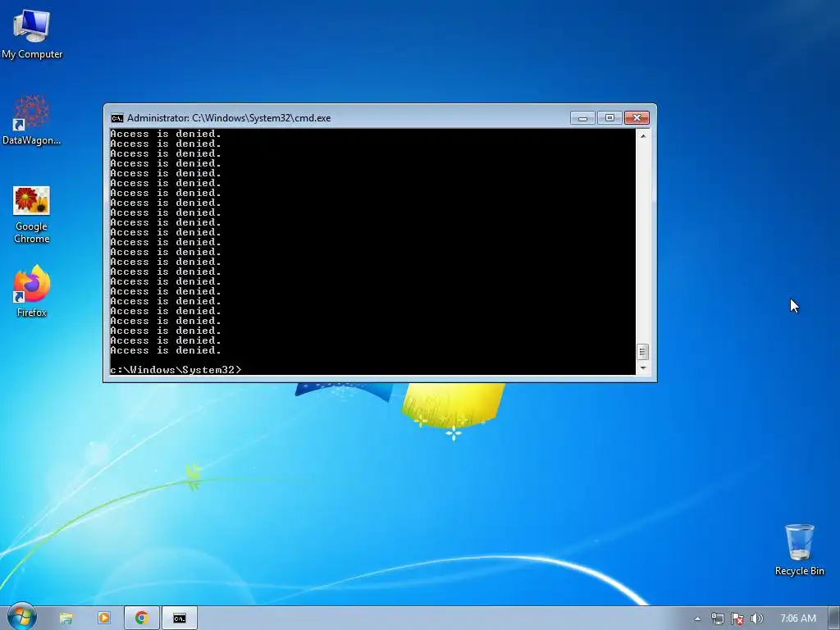Open the network tray icon

click(x=717, y=619)
